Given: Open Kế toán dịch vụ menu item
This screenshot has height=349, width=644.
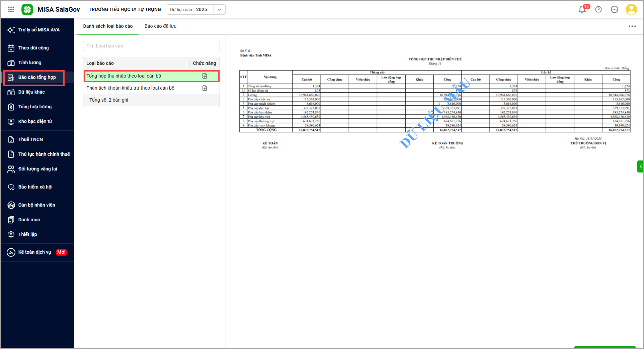Looking at the screenshot, I should tap(34, 252).
